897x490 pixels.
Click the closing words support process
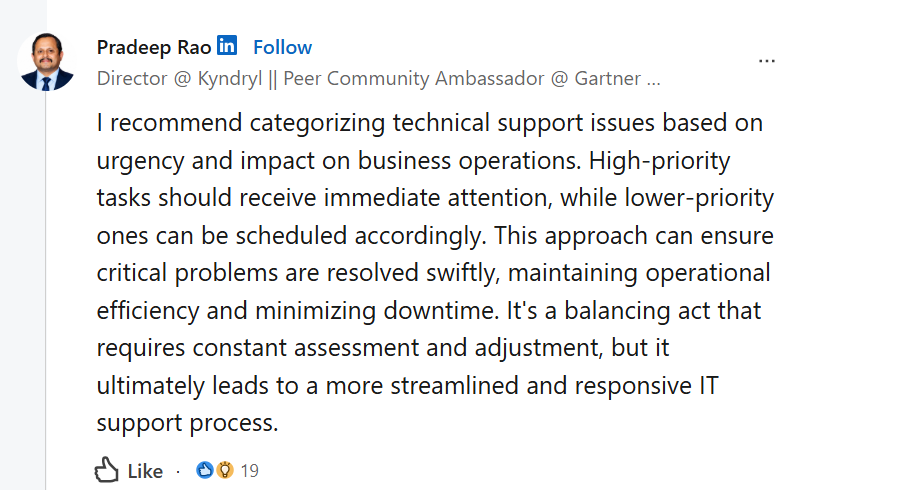point(188,423)
